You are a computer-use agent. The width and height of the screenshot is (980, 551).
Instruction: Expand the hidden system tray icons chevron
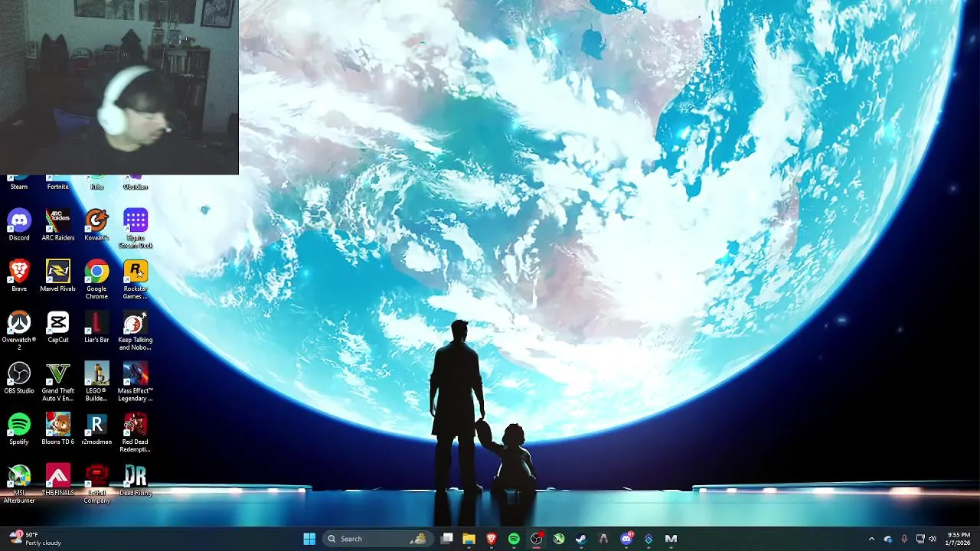point(871,539)
